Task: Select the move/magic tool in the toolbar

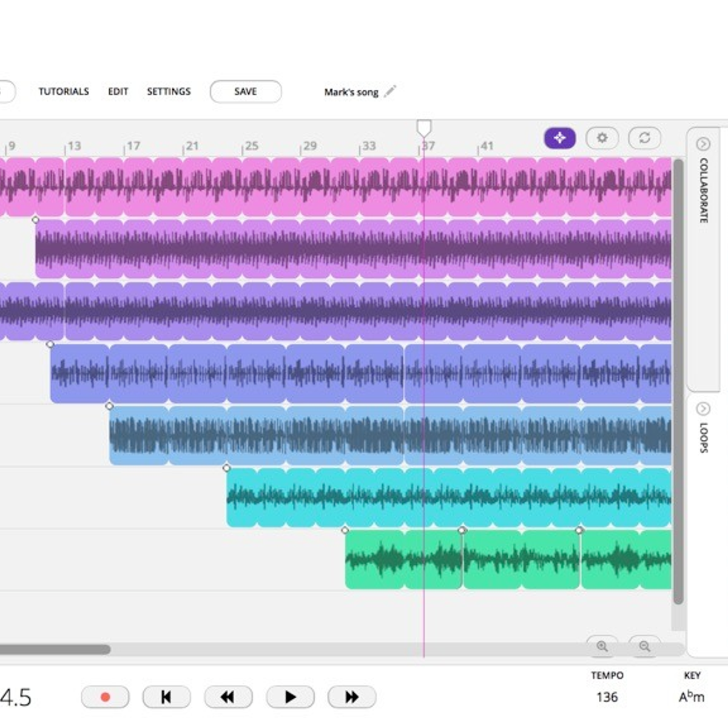Action: [x=559, y=138]
